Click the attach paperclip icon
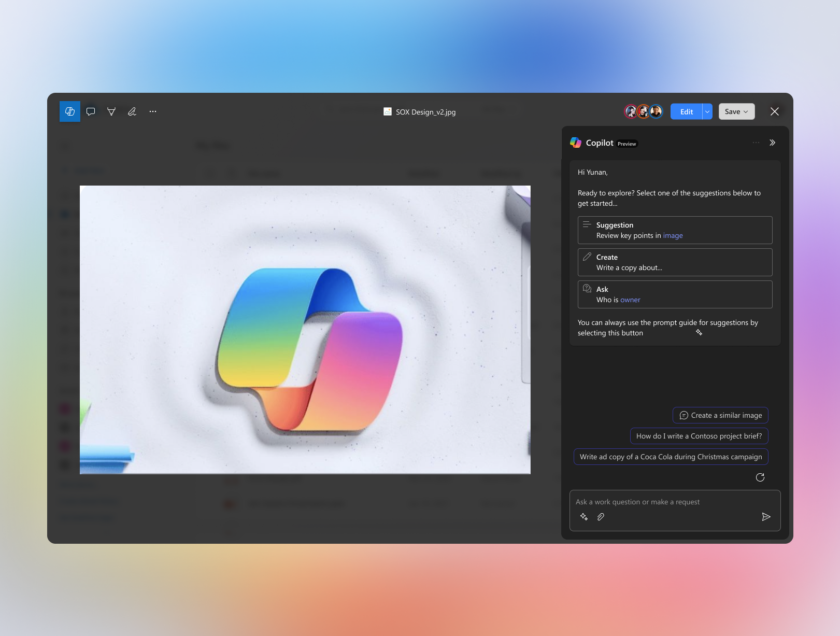Screen dimensions: 840x636 [x=601, y=517]
